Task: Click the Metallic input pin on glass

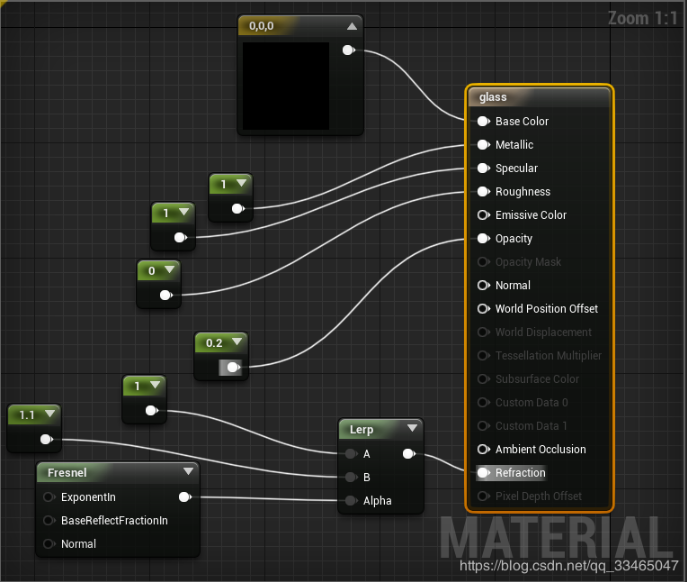Action: coord(483,145)
